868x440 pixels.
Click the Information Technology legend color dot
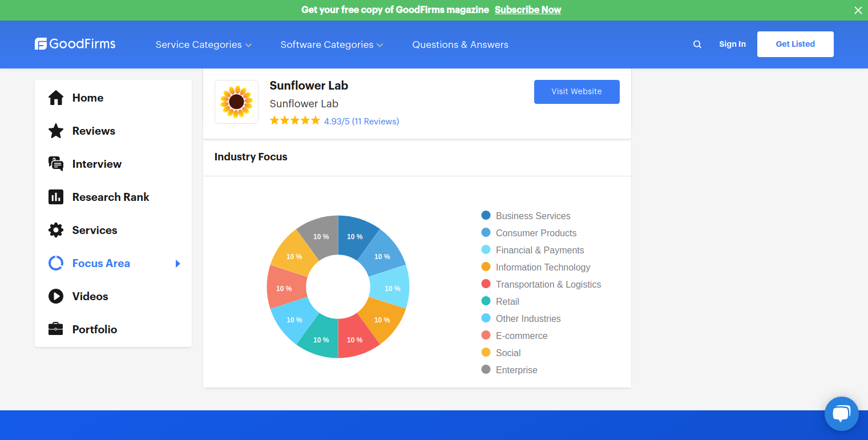coord(486,267)
